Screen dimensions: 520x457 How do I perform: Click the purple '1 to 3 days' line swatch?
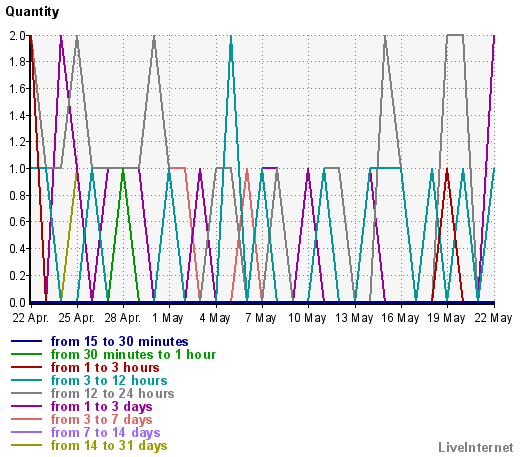pos(26,406)
